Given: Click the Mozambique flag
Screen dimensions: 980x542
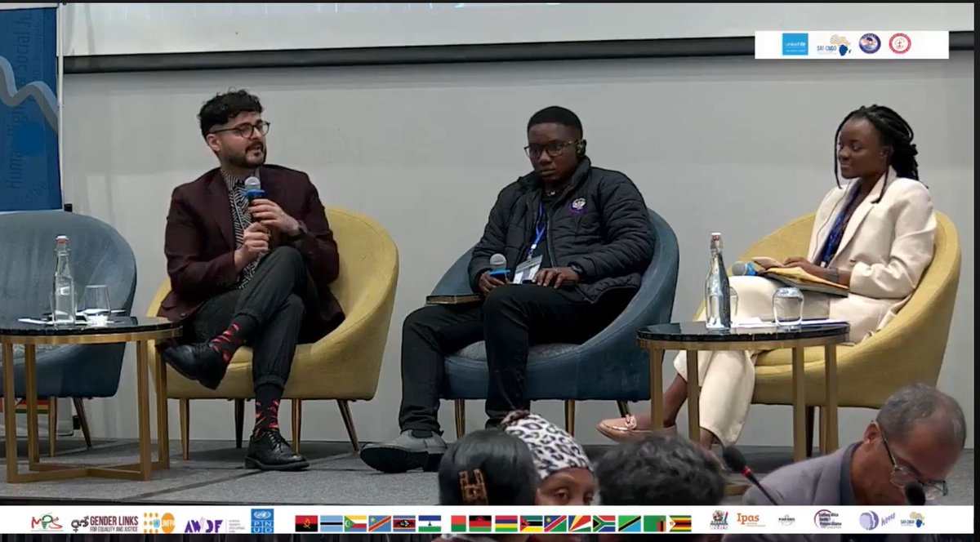Looking at the screenshot, I should [x=532, y=523].
